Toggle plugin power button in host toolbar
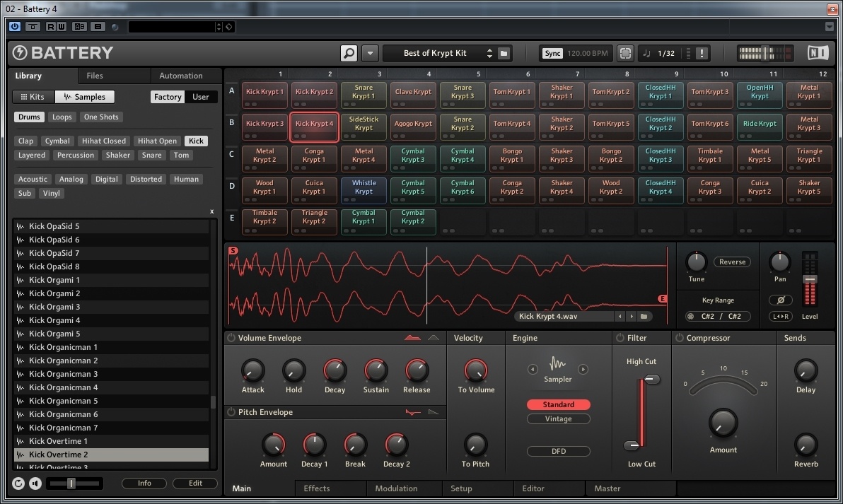Viewport: 843px width, 504px height. click(x=15, y=26)
